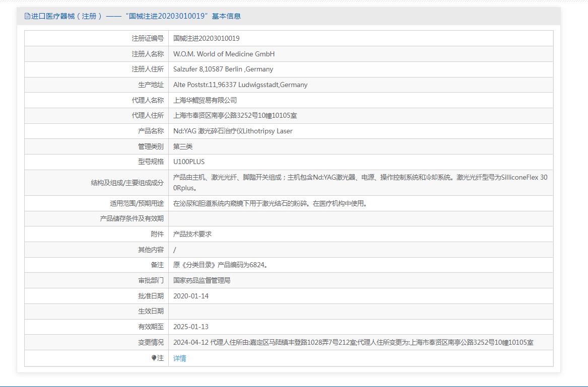This screenshot has height=387, width=588.
Task: Click model specification U100PLUS
Action: tap(189, 162)
